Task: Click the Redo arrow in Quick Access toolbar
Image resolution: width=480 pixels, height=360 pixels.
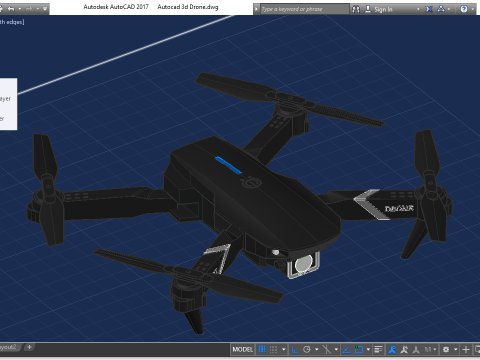Action: [29, 9]
